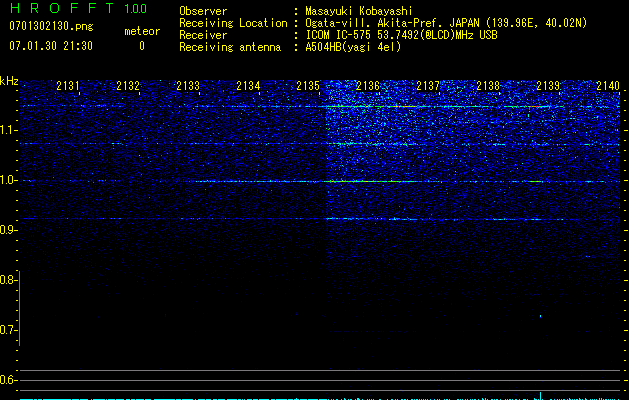Click the meteor count value 0

coord(142,46)
